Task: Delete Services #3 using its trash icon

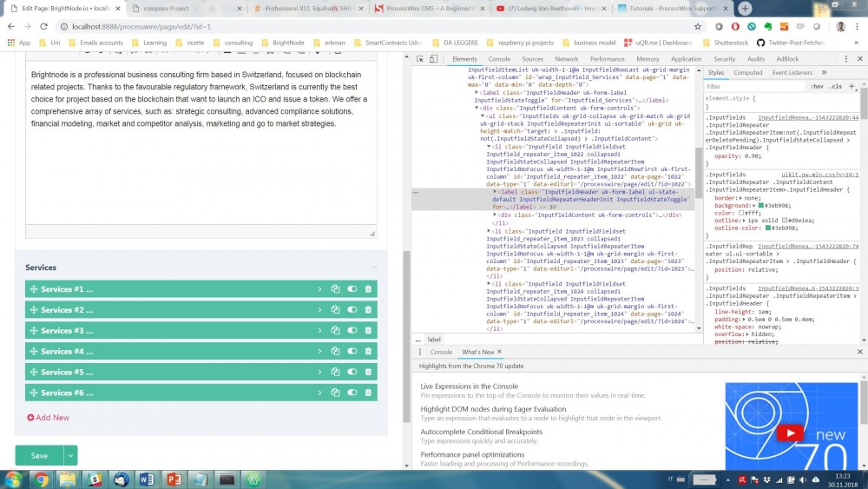Action: pyautogui.click(x=368, y=331)
